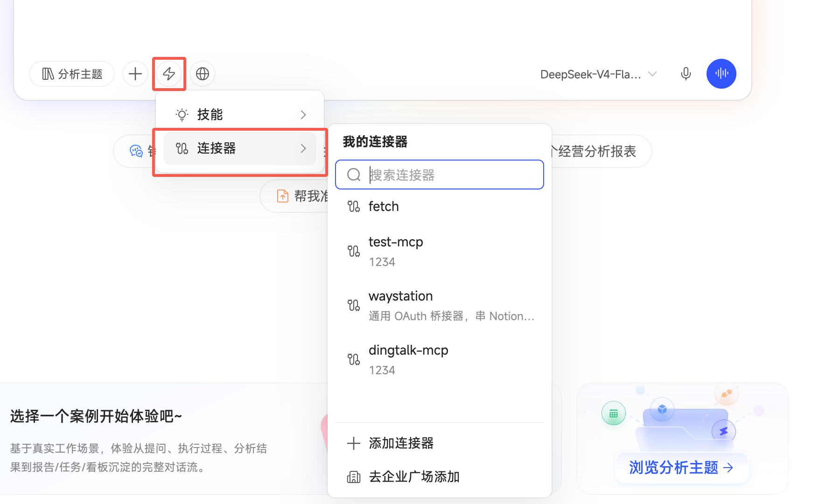Click the 我的连接器 panel heading

[375, 141]
